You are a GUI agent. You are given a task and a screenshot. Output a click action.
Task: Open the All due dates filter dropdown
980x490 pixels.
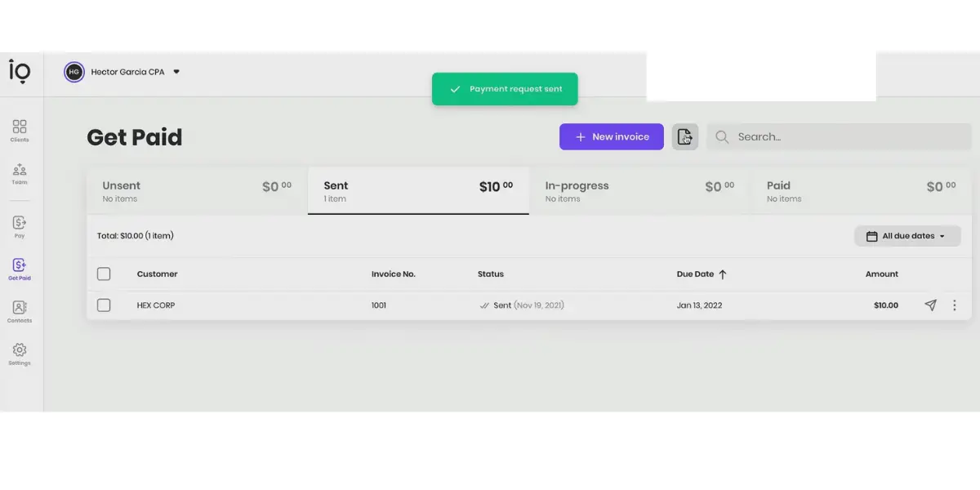pyautogui.click(x=907, y=236)
